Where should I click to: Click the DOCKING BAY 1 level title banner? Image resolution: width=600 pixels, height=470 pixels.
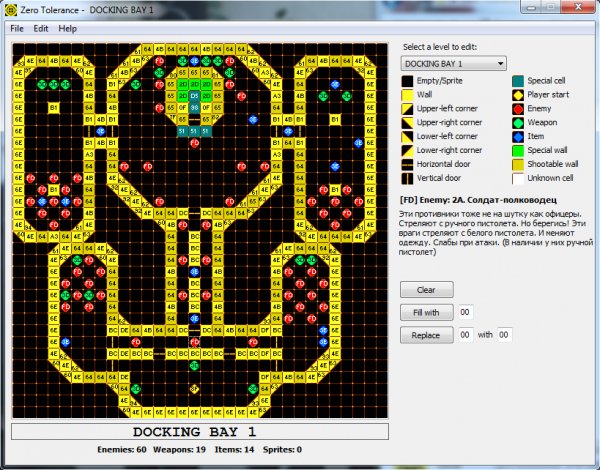point(200,432)
